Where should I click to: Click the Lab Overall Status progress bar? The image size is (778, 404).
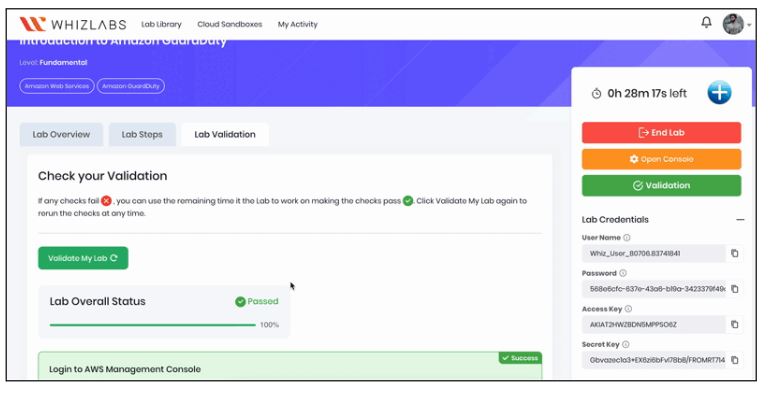153,325
